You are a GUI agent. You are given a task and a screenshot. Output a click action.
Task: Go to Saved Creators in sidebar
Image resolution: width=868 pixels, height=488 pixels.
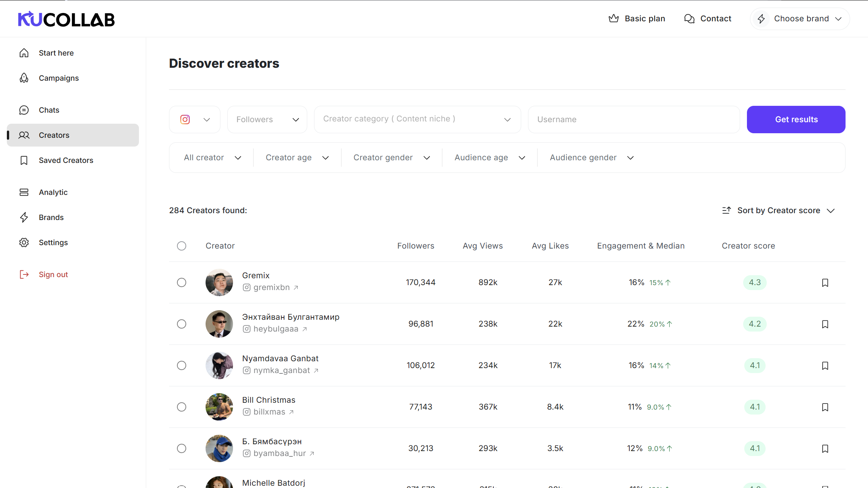[x=66, y=160]
